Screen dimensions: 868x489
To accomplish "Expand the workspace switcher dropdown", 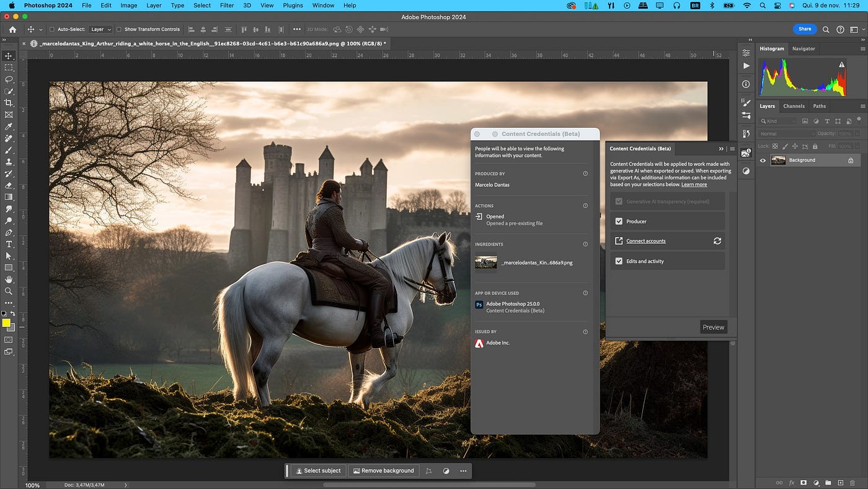I will (x=856, y=29).
